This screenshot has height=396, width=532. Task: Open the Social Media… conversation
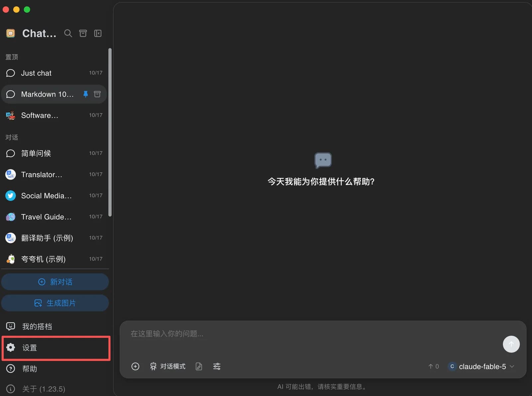coord(54,196)
